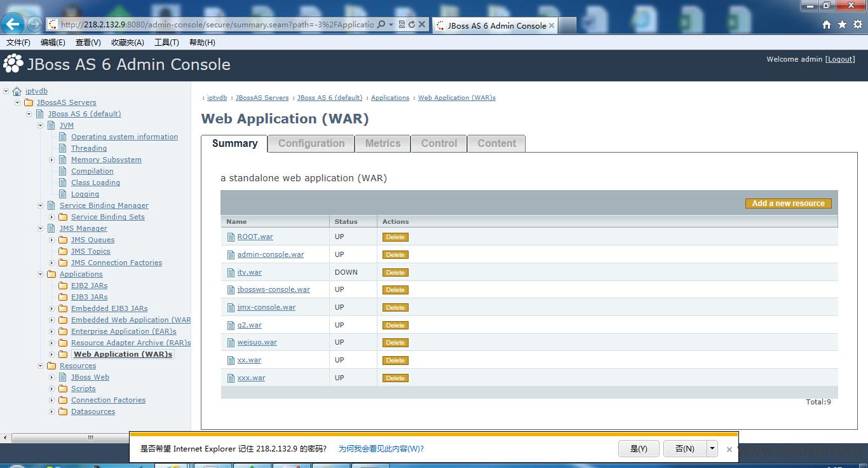The width and height of the screenshot is (868, 468).
Task: Click the browser Forward arrow button
Action: point(35,24)
